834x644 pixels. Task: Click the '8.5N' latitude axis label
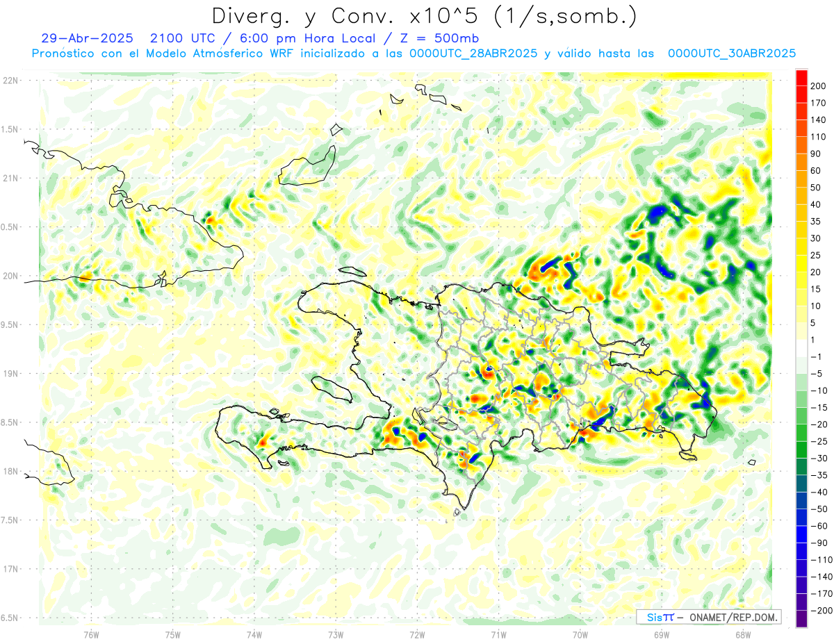(10, 422)
